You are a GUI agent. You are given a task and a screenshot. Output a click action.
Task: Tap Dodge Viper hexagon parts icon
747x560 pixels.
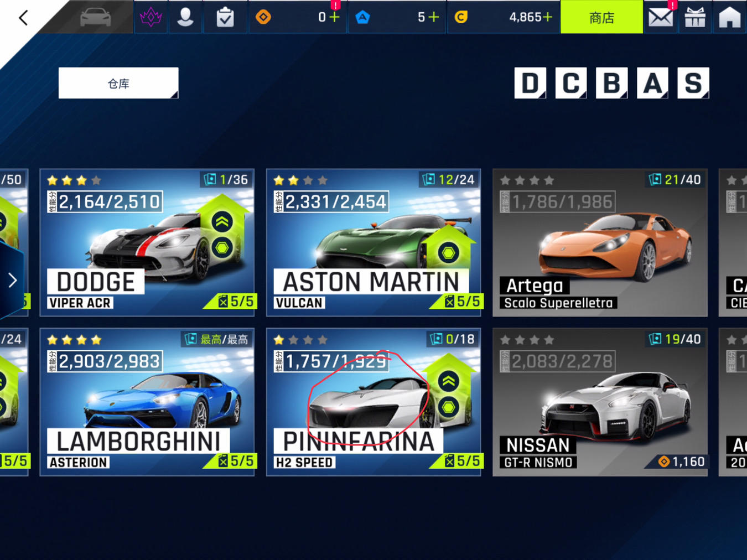[x=222, y=247]
